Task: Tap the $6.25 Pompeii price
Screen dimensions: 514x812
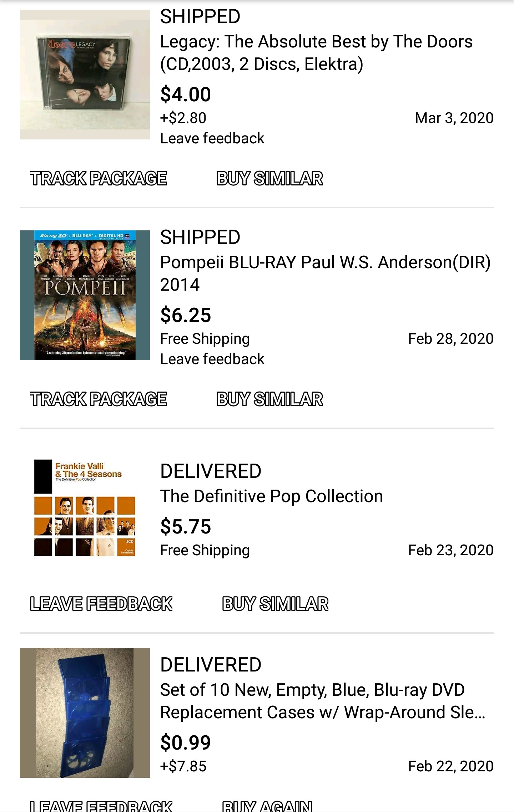Action: coord(186,315)
